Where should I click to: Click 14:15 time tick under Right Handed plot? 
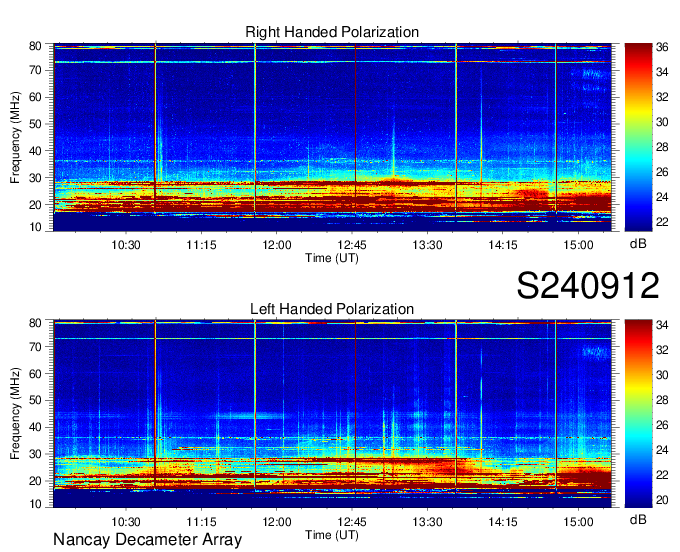click(x=503, y=245)
